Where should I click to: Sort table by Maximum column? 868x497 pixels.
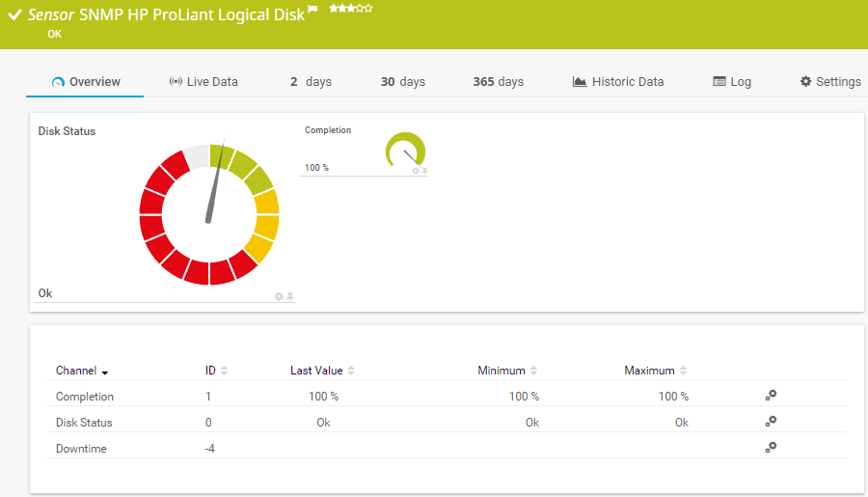click(x=655, y=371)
